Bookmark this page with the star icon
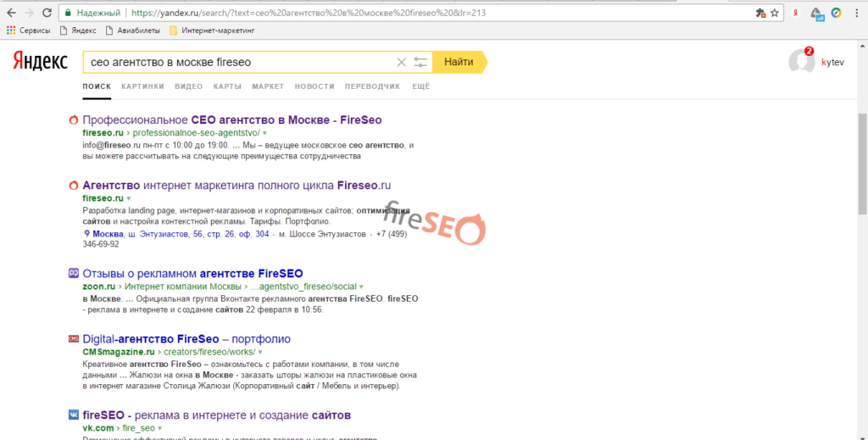868x440 pixels. tap(774, 14)
